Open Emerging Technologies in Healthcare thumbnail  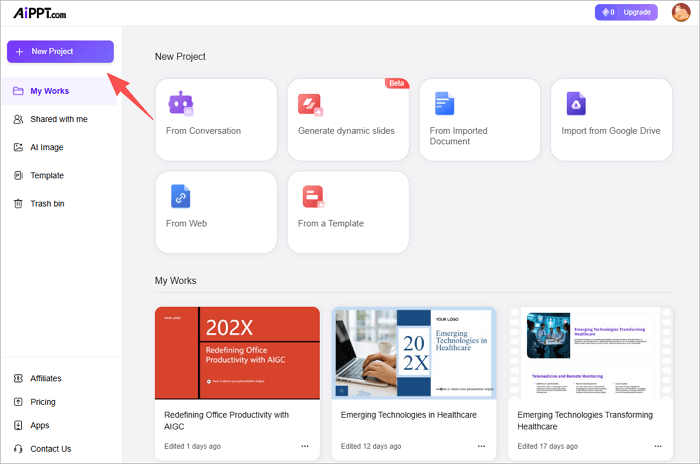click(x=414, y=353)
